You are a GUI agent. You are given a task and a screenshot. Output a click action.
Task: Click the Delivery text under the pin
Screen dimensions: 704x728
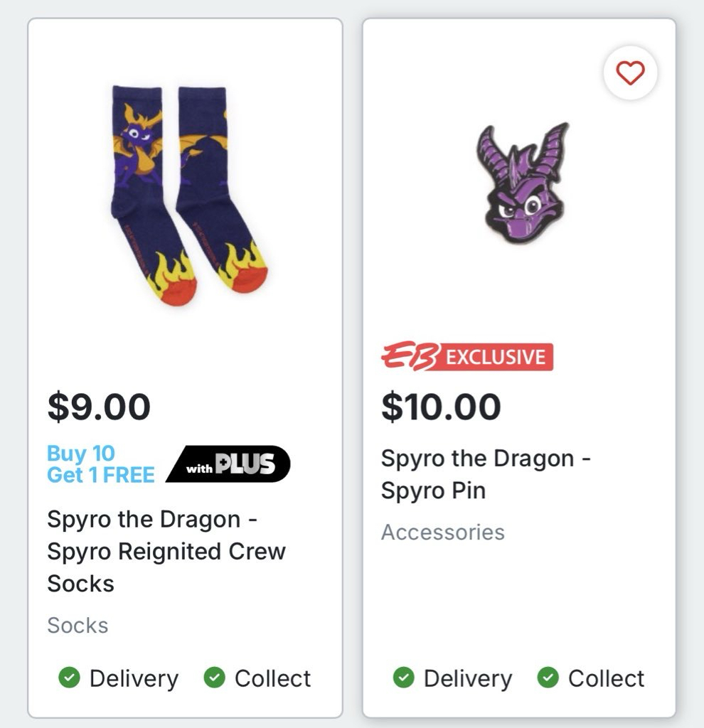[468, 679]
